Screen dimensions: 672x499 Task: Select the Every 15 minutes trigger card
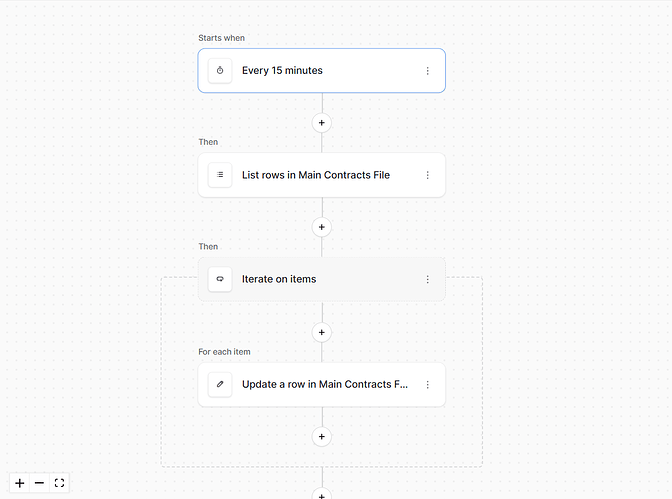(x=321, y=71)
